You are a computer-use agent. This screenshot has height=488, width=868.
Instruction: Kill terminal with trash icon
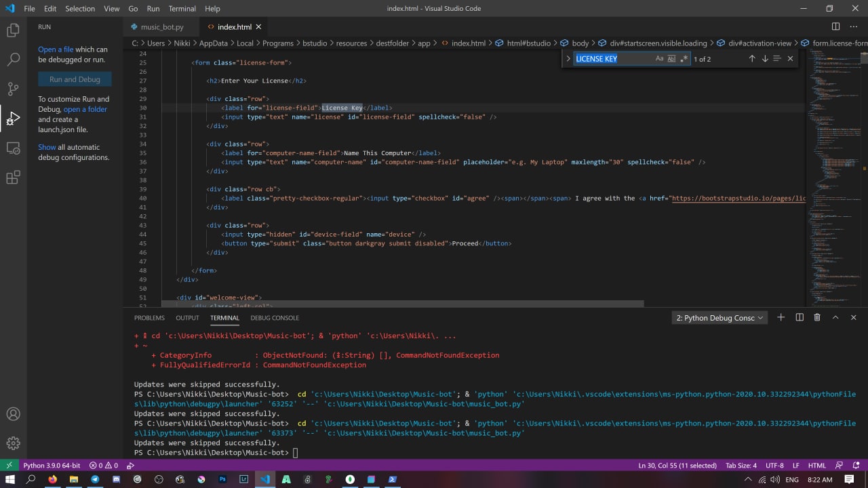(817, 317)
